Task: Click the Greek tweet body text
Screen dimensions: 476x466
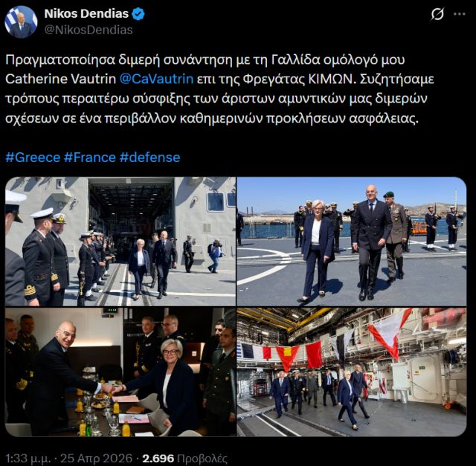Action: [x=220, y=89]
